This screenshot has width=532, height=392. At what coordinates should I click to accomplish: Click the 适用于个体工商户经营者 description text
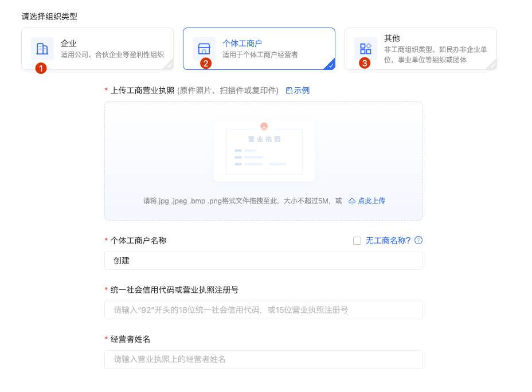[x=260, y=54]
